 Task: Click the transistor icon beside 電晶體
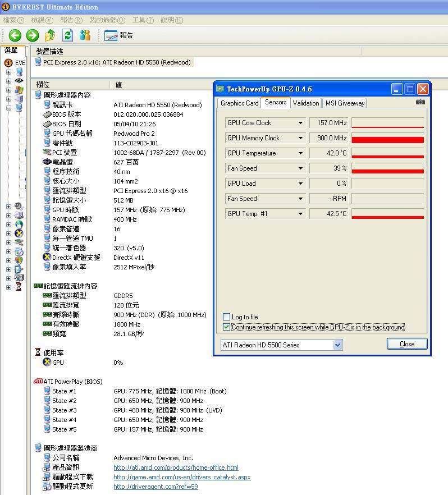pos(47,162)
